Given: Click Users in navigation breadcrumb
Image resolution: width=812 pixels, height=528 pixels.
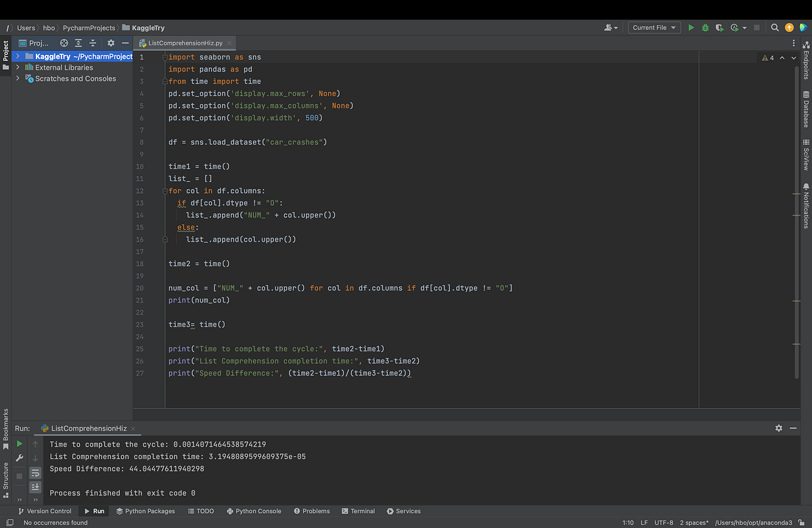Looking at the screenshot, I should (26, 28).
